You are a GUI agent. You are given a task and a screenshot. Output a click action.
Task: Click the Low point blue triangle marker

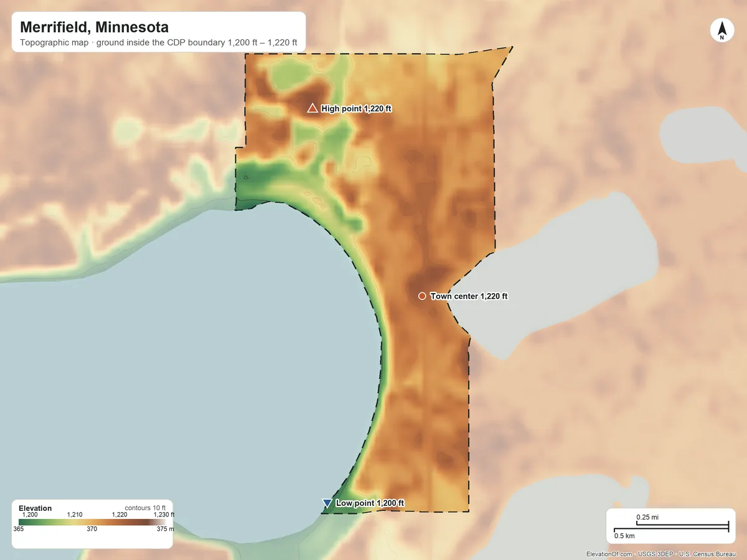(327, 503)
